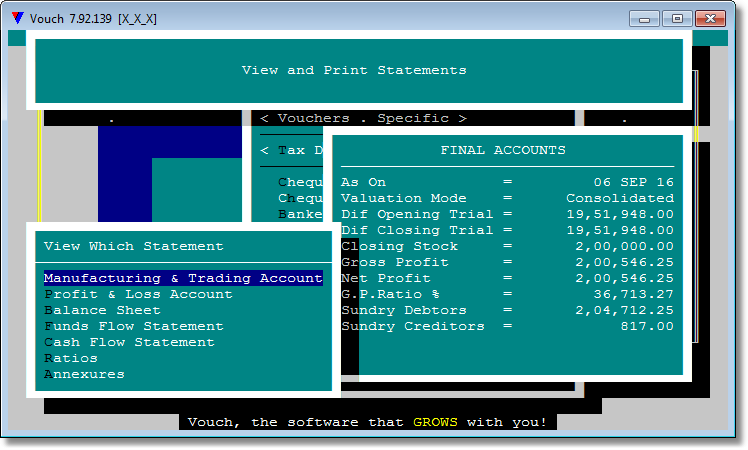This screenshot has width=748, height=450.
Task: Click Dif Opening Trial amount 19,51,948.00
Action: 620,214
